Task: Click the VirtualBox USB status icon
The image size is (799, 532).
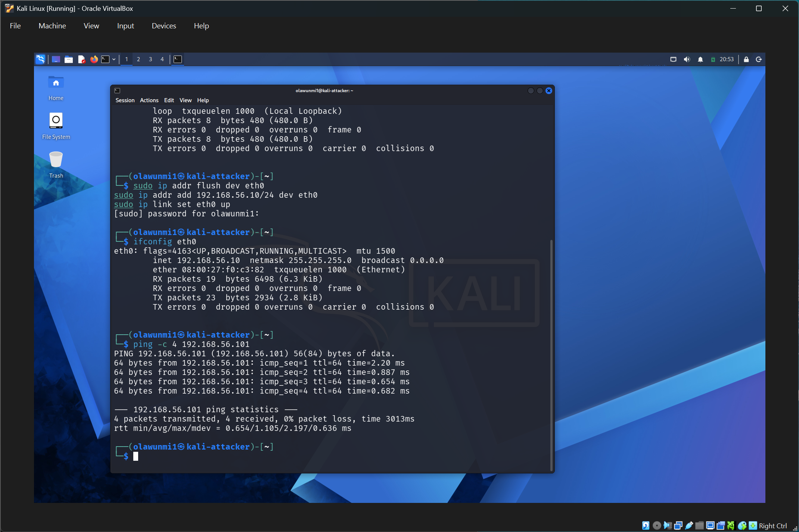Action: pyautogui.click(x=689, y=526)
